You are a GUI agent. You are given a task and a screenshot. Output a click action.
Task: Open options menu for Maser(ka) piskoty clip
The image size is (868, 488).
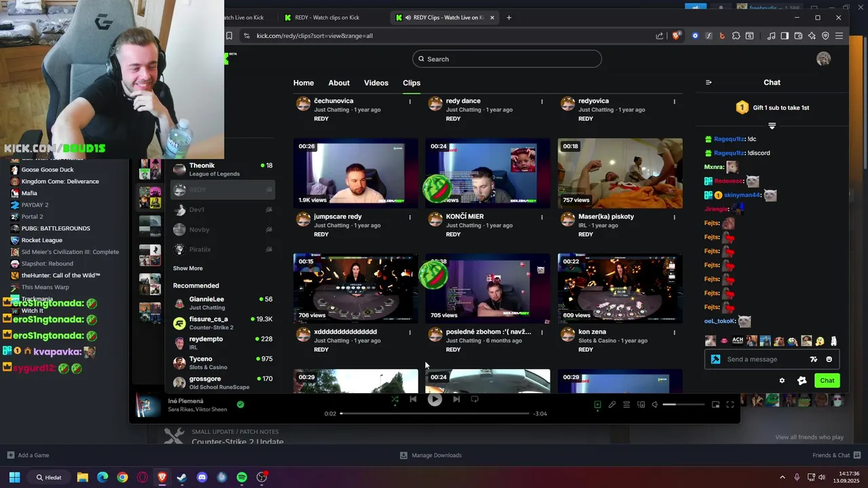[x=674, y=218]
